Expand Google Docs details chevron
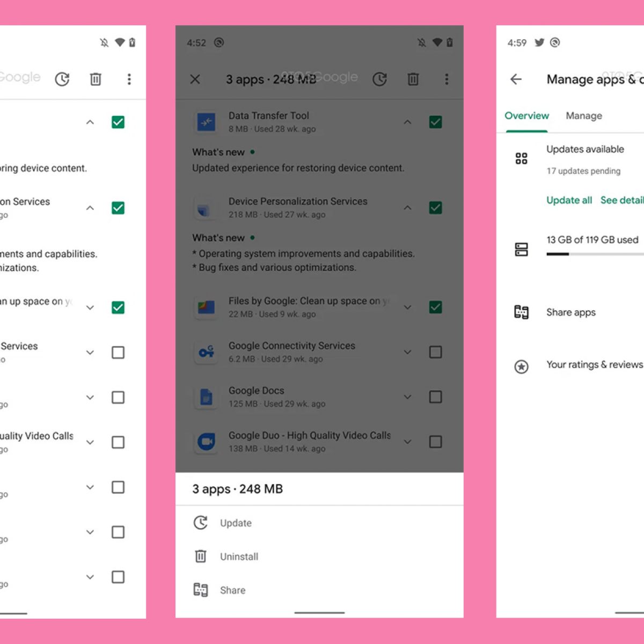The width and height of the screenshot is (644, 644). click(x=408, y=397)
